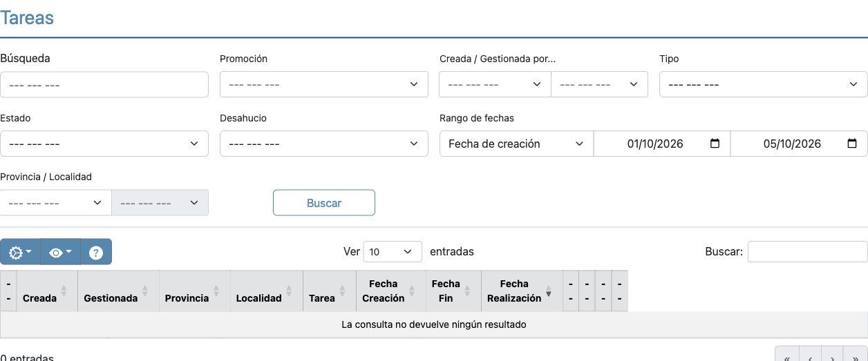The image size is (868, 361).
Task: Click the Buscar search button
Action: click(x=324, y=203)
